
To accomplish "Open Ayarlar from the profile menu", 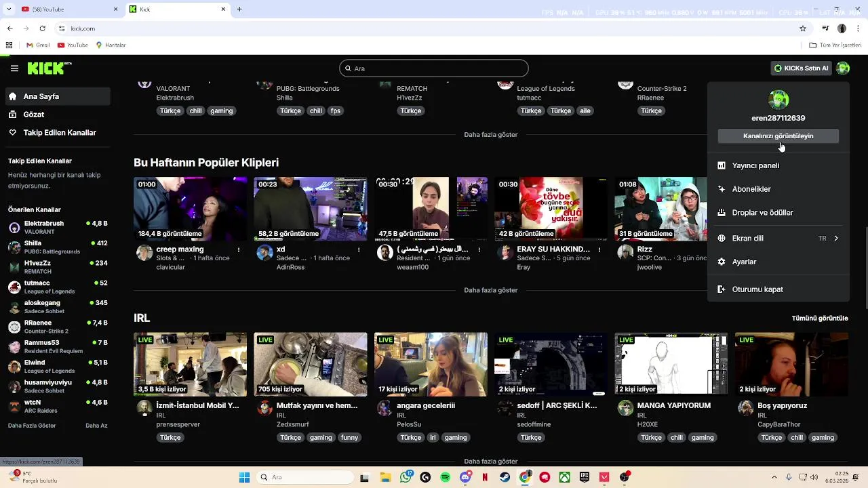I will click(778, 262).
